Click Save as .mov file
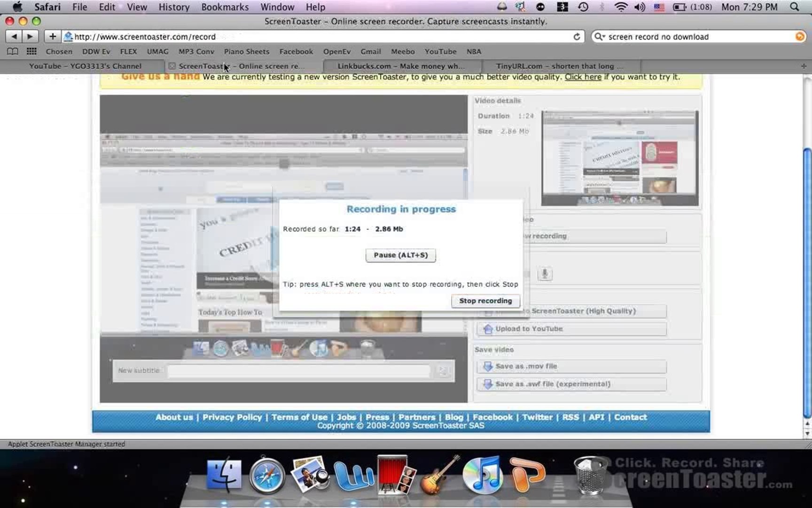The height and width of the screenshot is (508, 812). click(x=572, y=366)
